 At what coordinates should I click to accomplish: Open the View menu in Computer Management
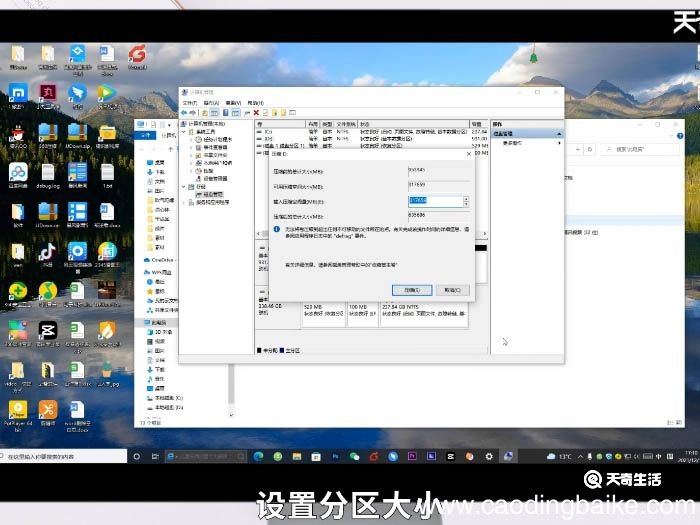(x=233, y=103)
